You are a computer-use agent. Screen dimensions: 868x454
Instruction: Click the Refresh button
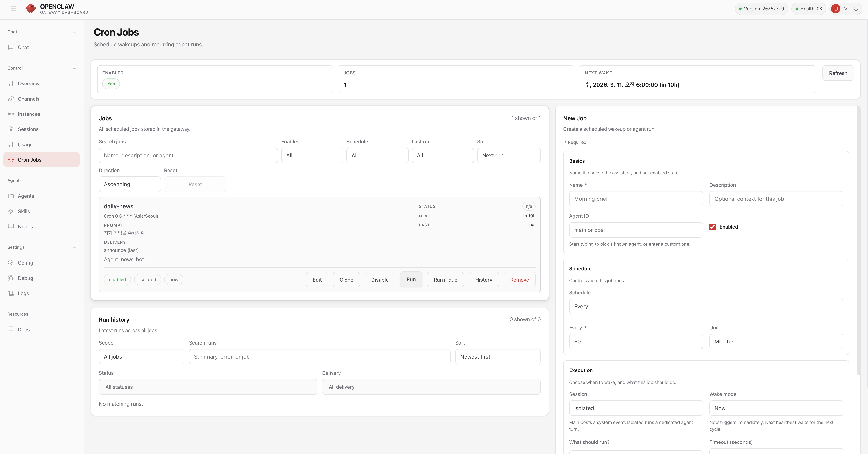point(838,73)
